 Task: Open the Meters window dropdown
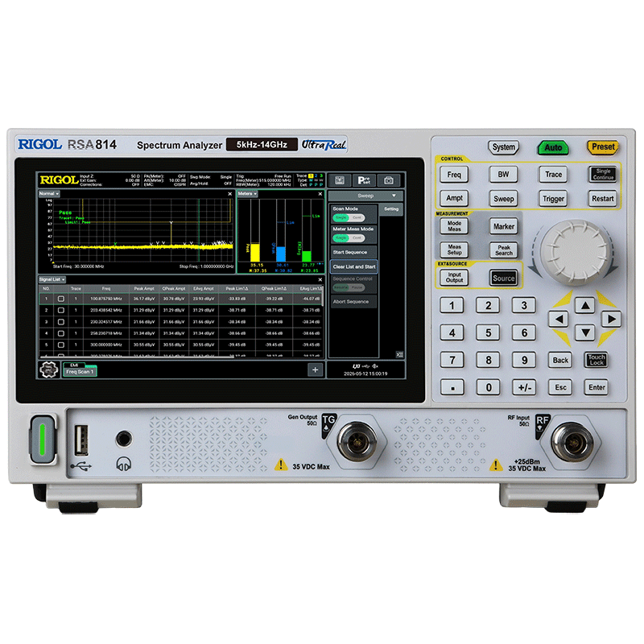click(247, 193)
